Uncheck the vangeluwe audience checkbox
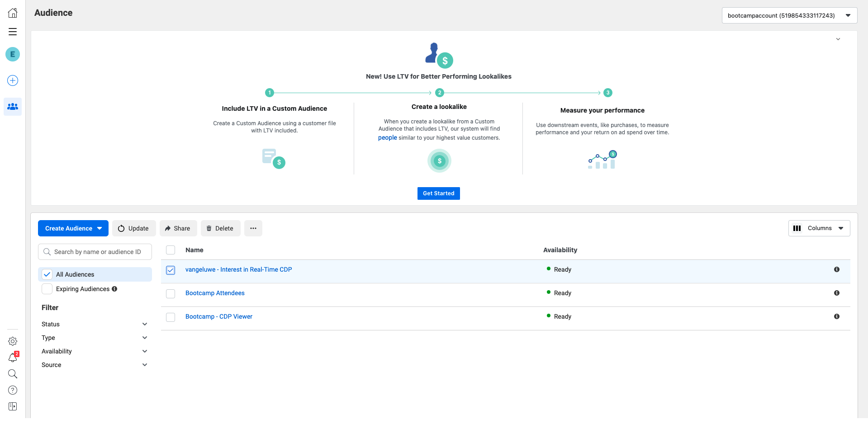The image size is (868, 438). (x=171, y=270)
